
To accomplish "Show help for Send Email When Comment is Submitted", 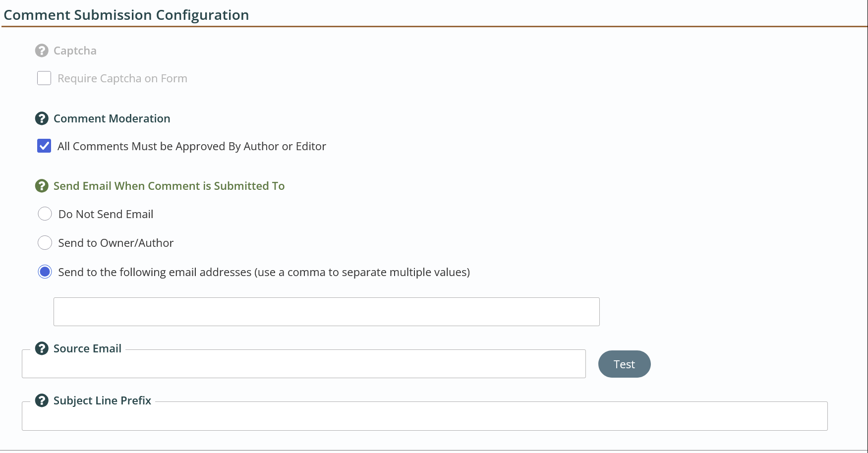I will 42,186.
